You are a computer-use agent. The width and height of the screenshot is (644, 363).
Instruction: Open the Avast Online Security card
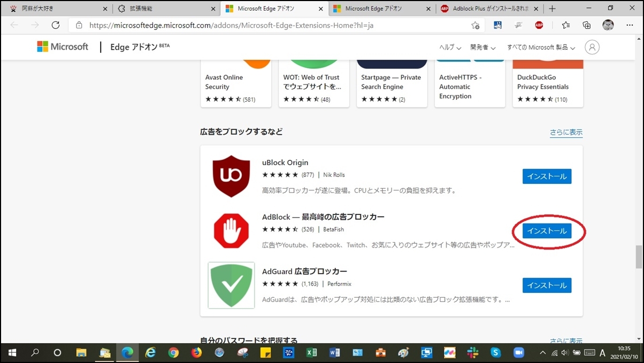click(236, 83)
